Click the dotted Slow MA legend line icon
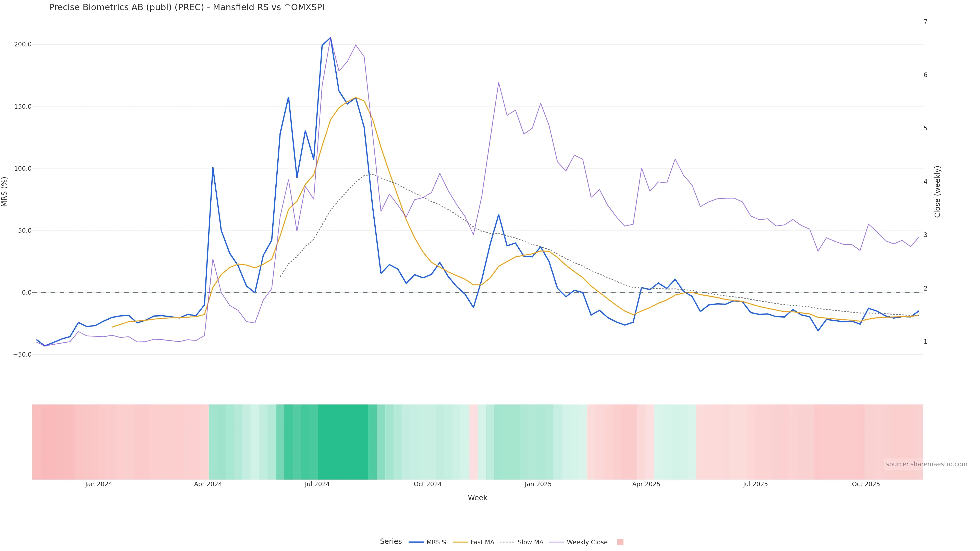 (507, 542)
